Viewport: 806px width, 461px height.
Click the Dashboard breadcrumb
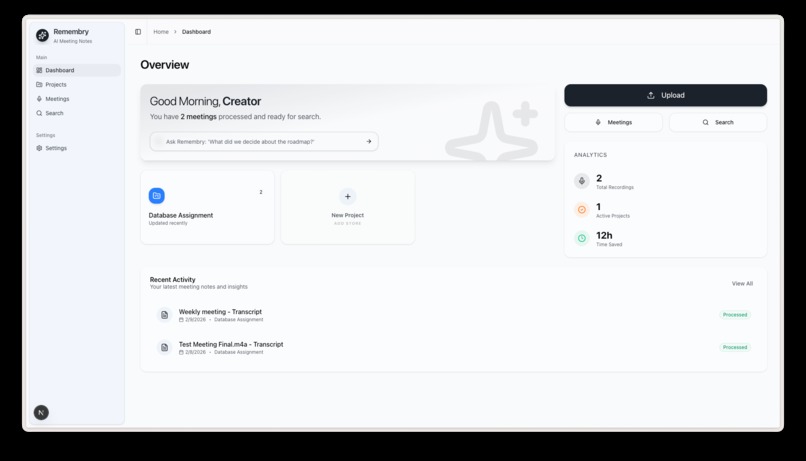pyautogui.click(x=196, y=32)
